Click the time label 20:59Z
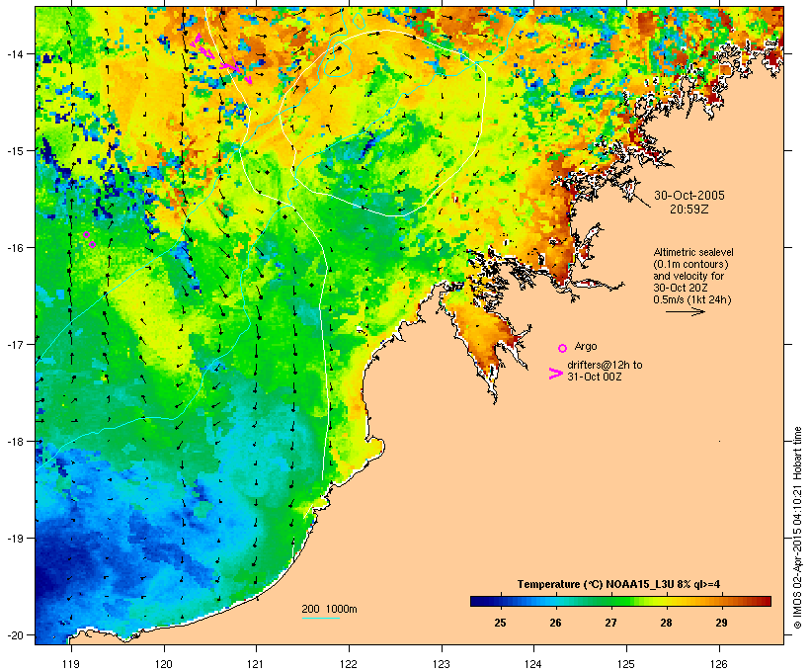Image resolution: width=810 pixels, height=672 pixels. pos(689,210)
